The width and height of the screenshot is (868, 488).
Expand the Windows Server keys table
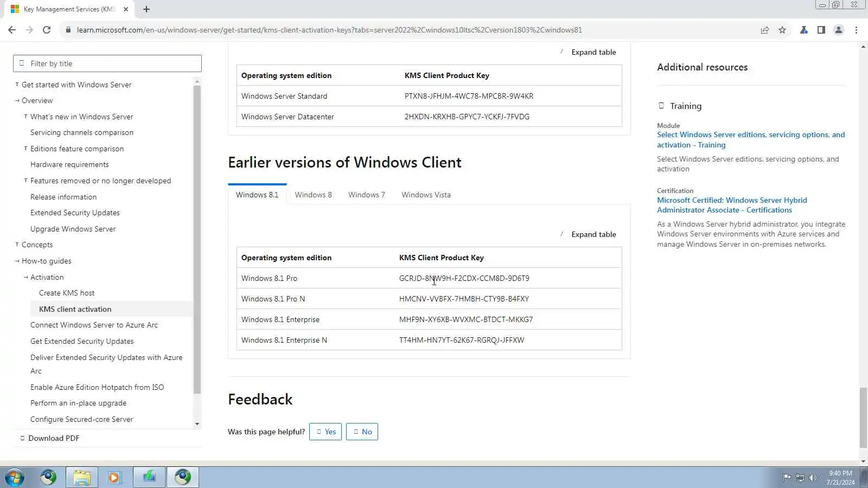click(x=588, y=52)
